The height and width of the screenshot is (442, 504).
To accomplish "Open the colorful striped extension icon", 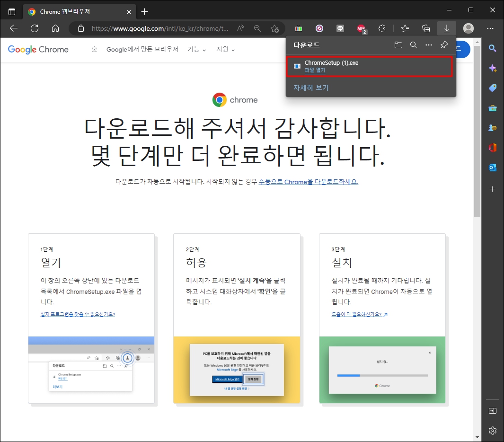I will [x=299, y=28].
